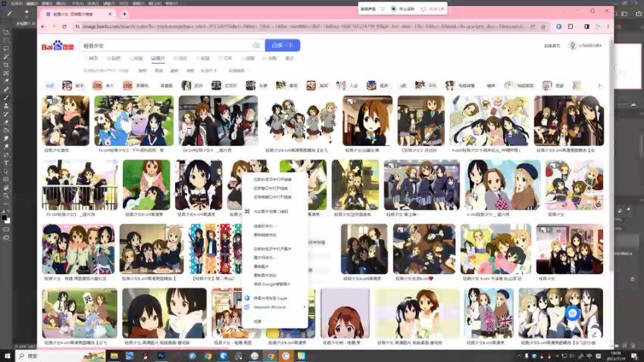Select the Hand tool in Photoshop

pos(6,188)
